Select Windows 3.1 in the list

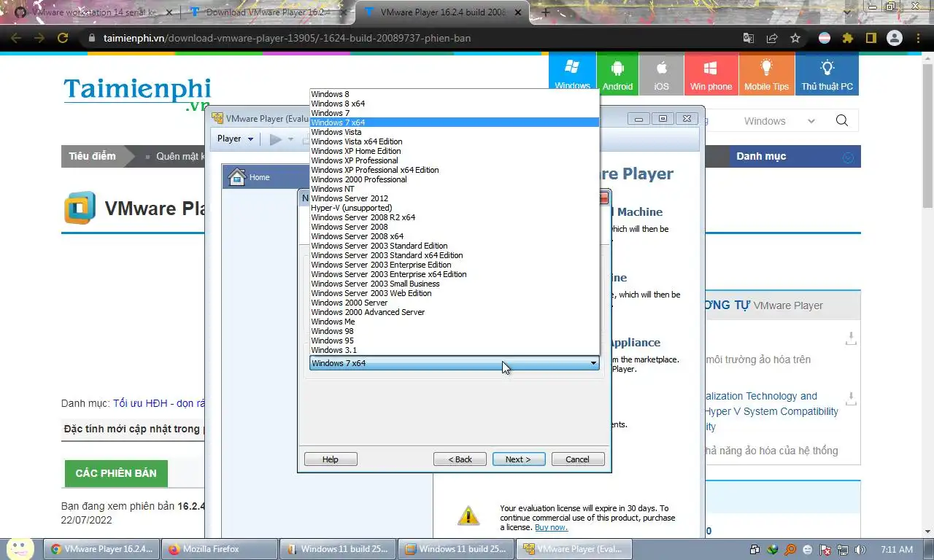click(454, 350)
